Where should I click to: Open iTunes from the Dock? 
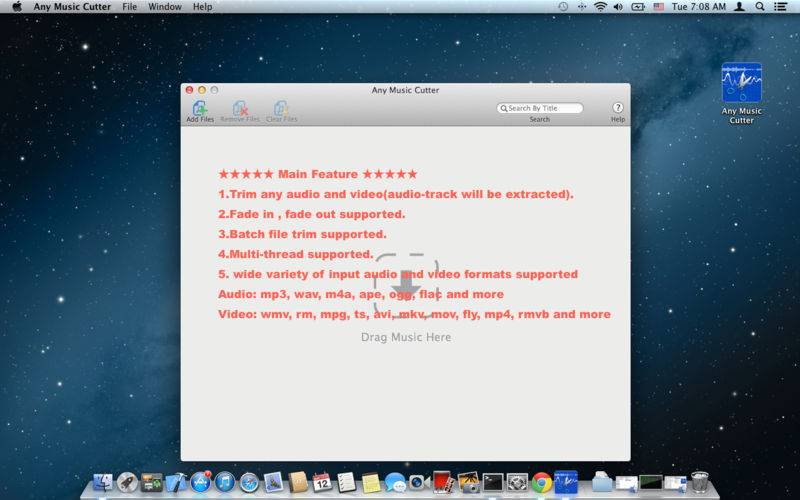[x=224, y=482]
